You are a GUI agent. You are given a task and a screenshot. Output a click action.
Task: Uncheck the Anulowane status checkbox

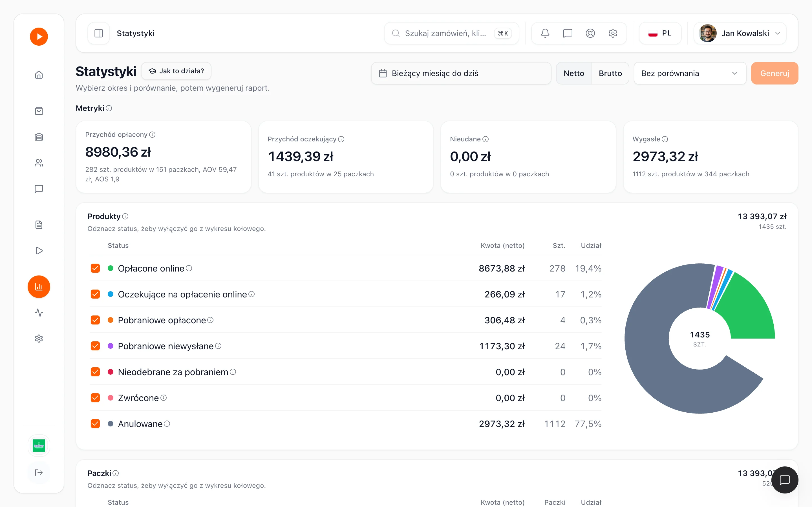point(95,424)
